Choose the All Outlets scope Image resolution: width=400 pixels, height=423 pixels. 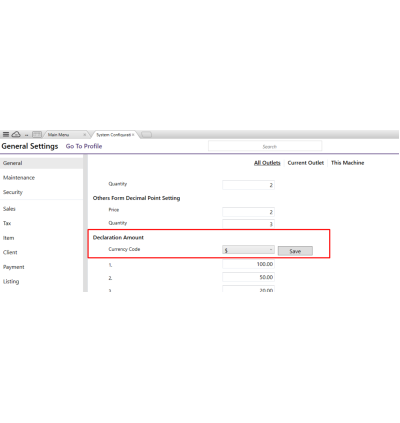tap(267, 163)
